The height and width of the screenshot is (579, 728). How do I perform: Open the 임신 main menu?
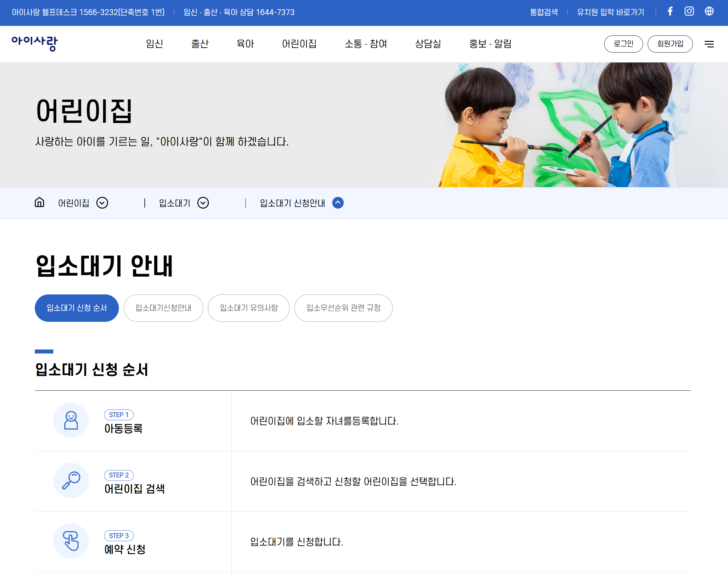click(x=154, y=44)
